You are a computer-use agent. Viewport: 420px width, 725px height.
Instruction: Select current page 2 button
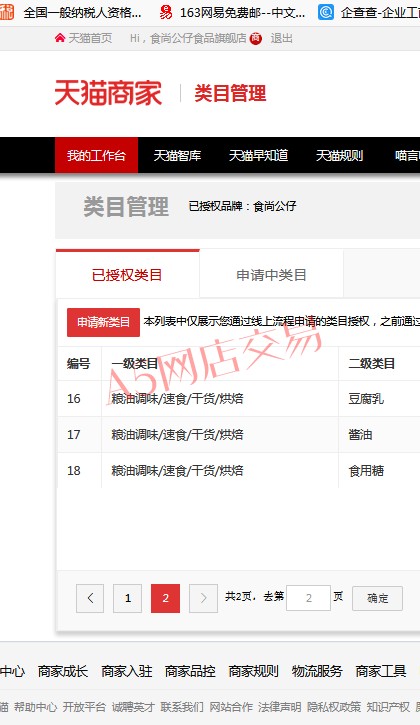point(166,598)
